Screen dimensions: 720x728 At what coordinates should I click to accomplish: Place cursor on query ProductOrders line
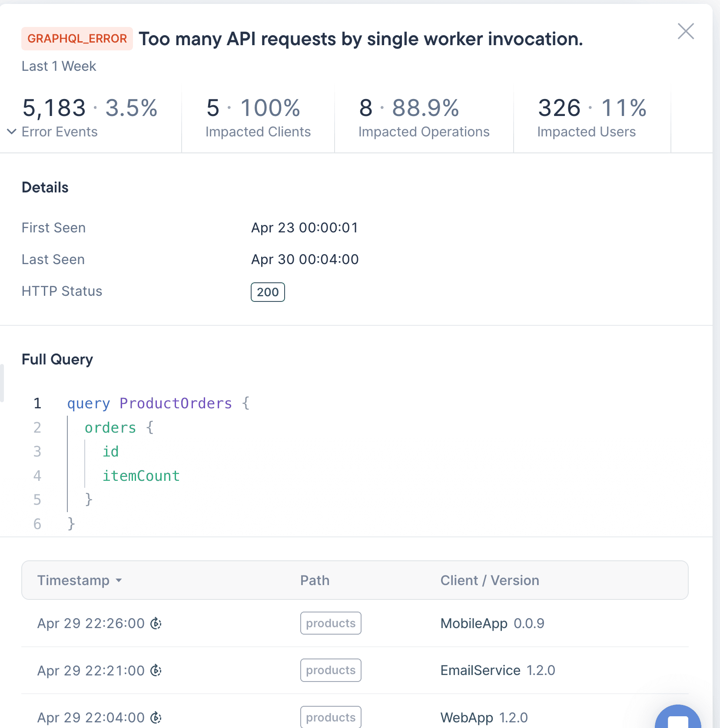tap(158, 404)
